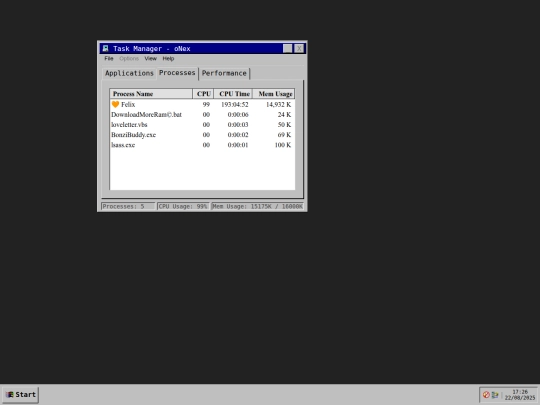Sort by the CPU column header
The width and height of the screenshot is (540, 405).
[x=203, y=94]
